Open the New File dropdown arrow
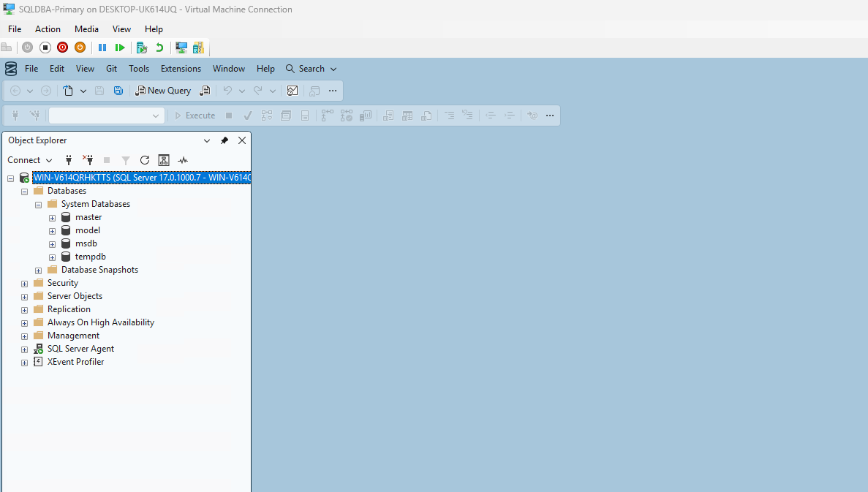The image size is (868, 492). [x=83, y=91]
